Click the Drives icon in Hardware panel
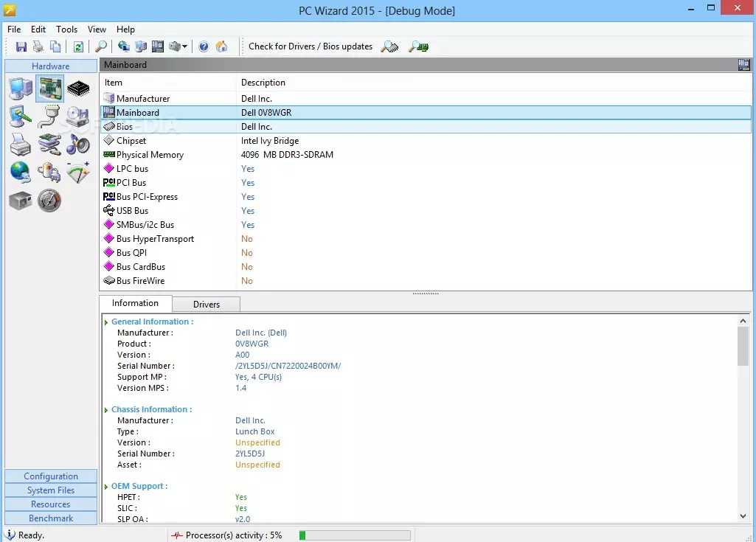This screenshot has width=756, height=542. click(78, 117)
